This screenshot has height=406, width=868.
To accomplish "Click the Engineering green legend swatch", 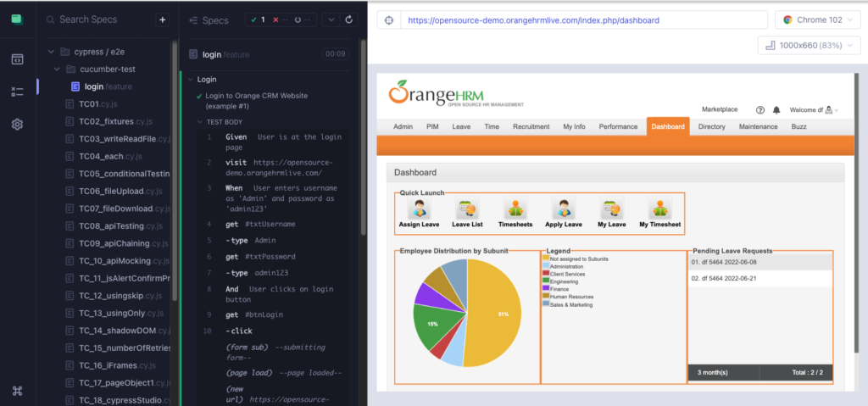I will [545, 281].
